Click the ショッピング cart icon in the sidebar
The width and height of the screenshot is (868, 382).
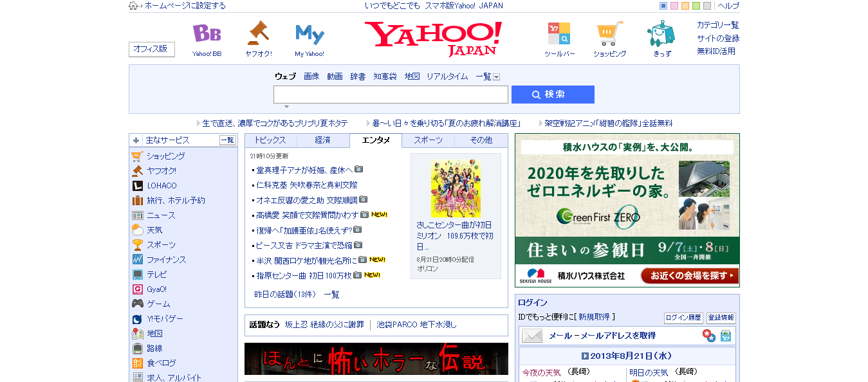137,156
